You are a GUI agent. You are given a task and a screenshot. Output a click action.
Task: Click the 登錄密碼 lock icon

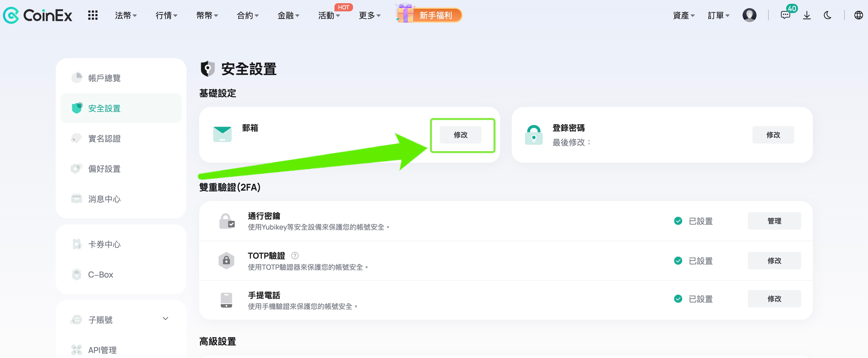pos(534,135)
